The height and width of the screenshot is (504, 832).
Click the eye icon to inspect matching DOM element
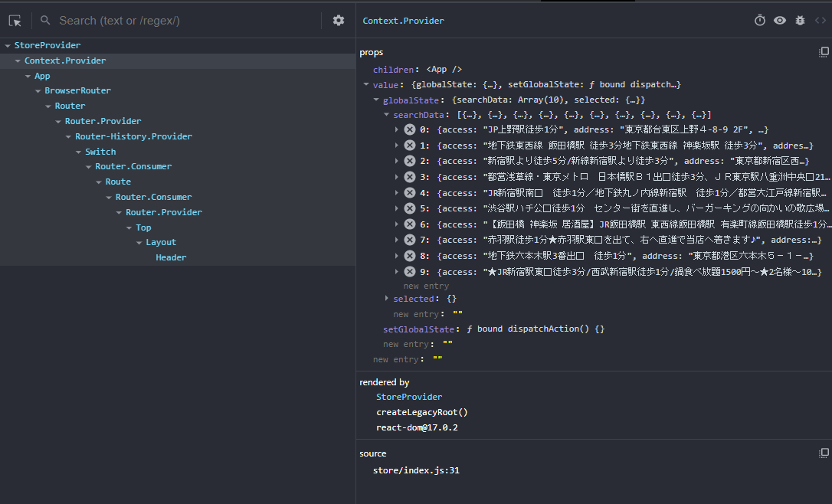pyautogui.click(x=779, y=21)
